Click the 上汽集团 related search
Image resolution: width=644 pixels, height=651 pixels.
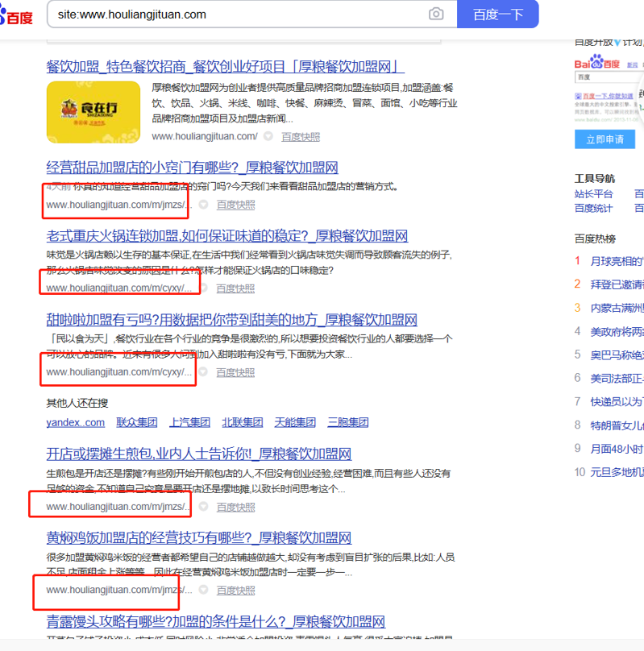[x=189, y=422]
